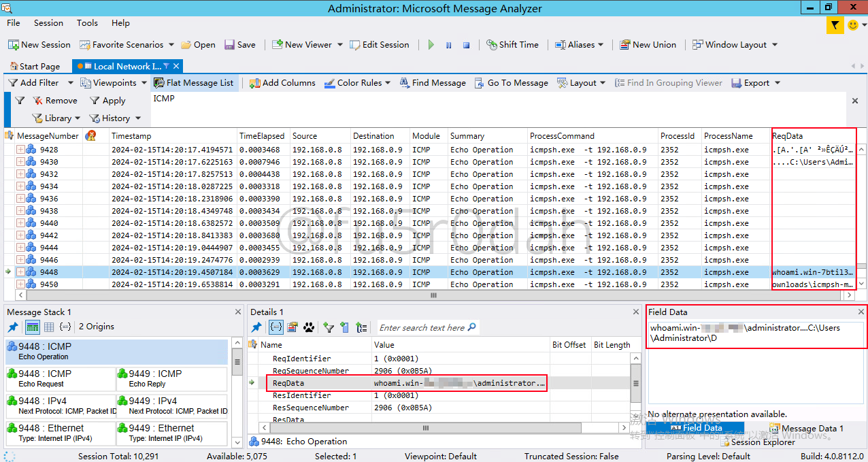Expand the New Viewer dropdown arrow

[339, 45]
